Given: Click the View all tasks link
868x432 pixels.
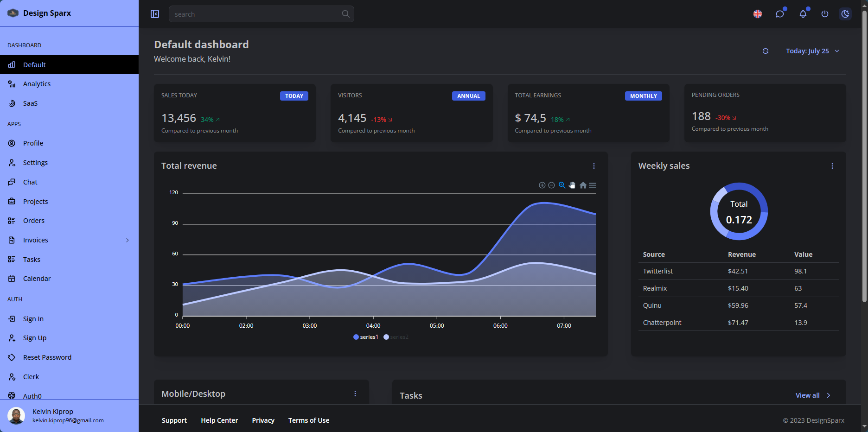Looking at the screenshot, I should click(x=812, y=395).
